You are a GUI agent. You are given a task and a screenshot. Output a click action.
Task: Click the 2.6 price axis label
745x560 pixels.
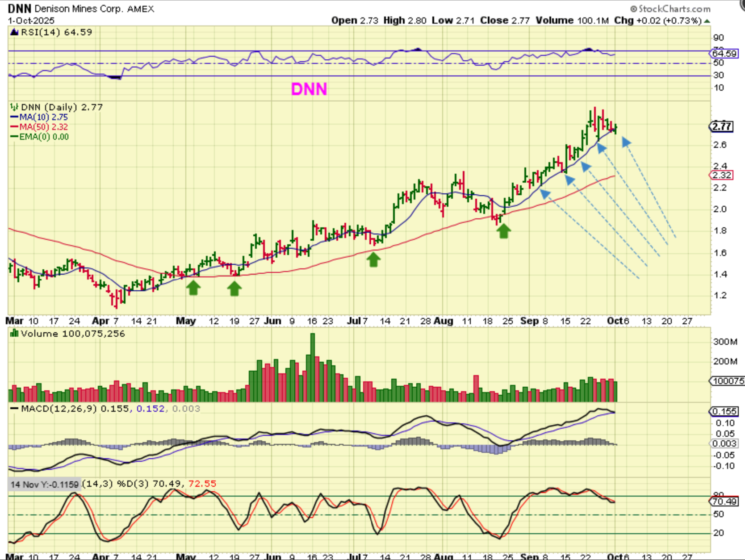tap(720, 145)
